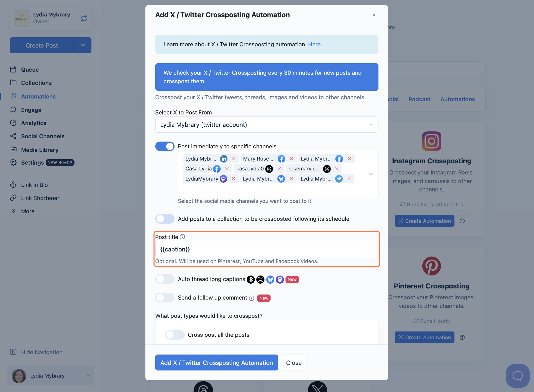Remove the Lydia Mybr... LinkedIn channel chip
Screen dimensions: 534x392
(234, 159)
